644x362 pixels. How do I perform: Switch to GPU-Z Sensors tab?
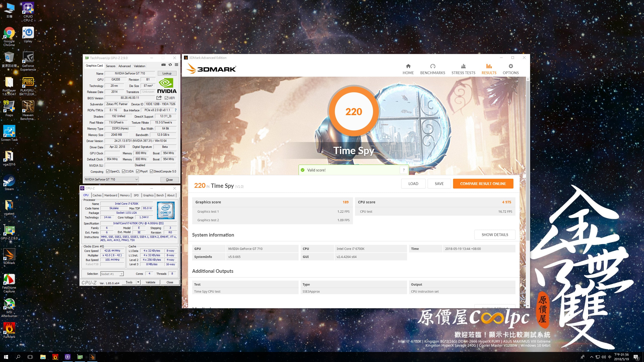(x=110, y=66)
